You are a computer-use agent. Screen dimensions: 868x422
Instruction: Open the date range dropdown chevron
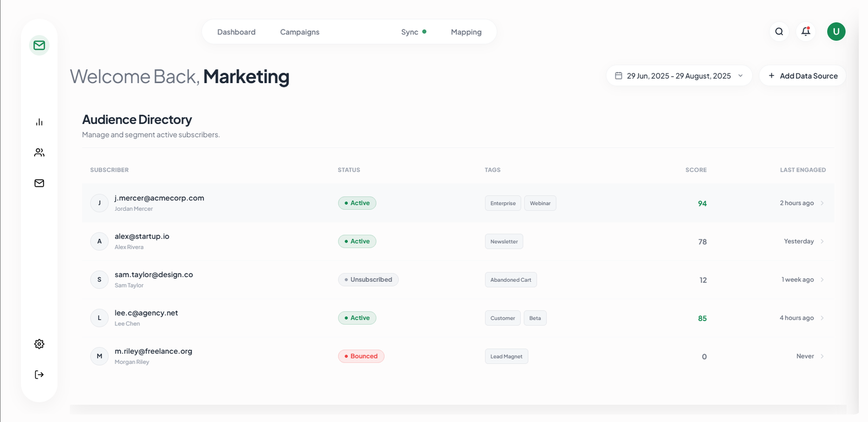click(741, 75)
